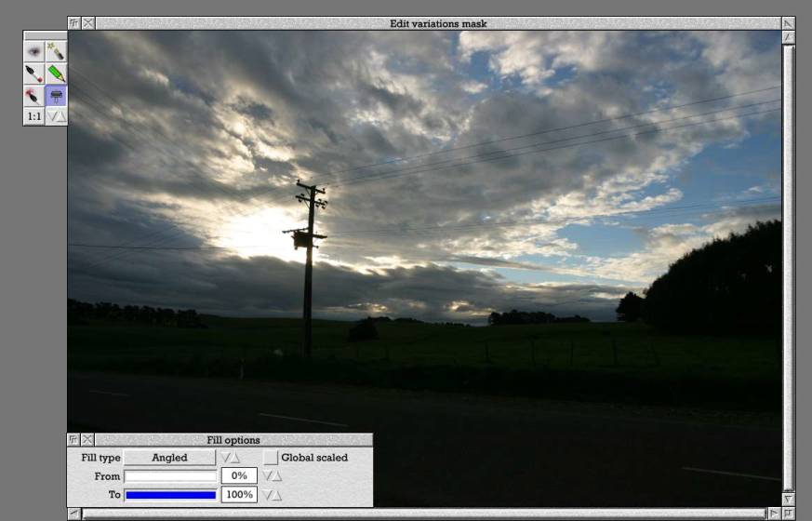Click the horizontal scroll left arrow
Viewport: 812px width, 521px height.
[74, 514]
